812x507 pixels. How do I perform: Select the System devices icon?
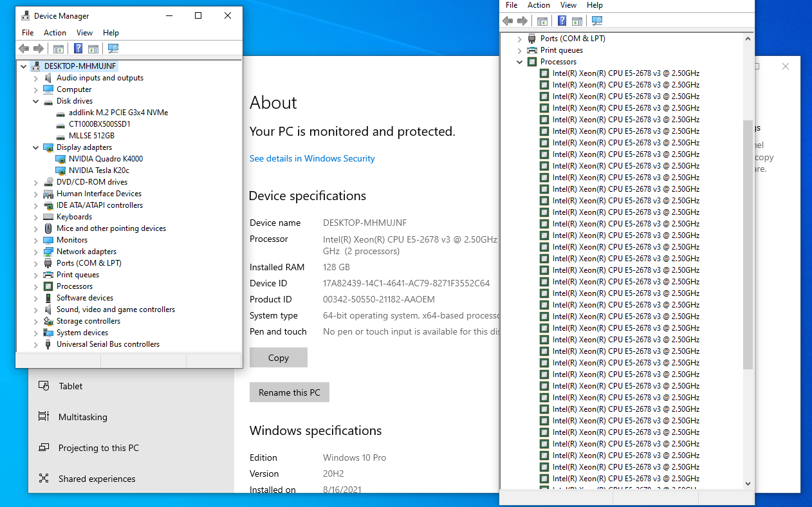click(48, 333)
